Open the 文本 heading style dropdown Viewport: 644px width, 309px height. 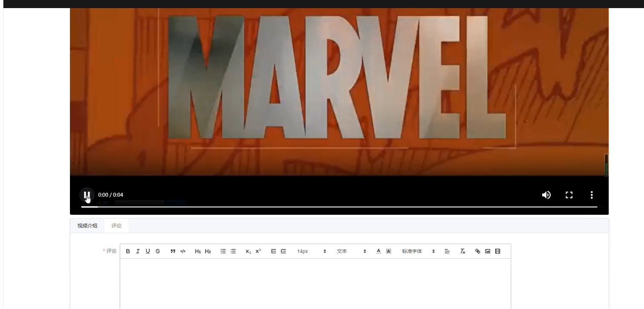pos(351,251)
